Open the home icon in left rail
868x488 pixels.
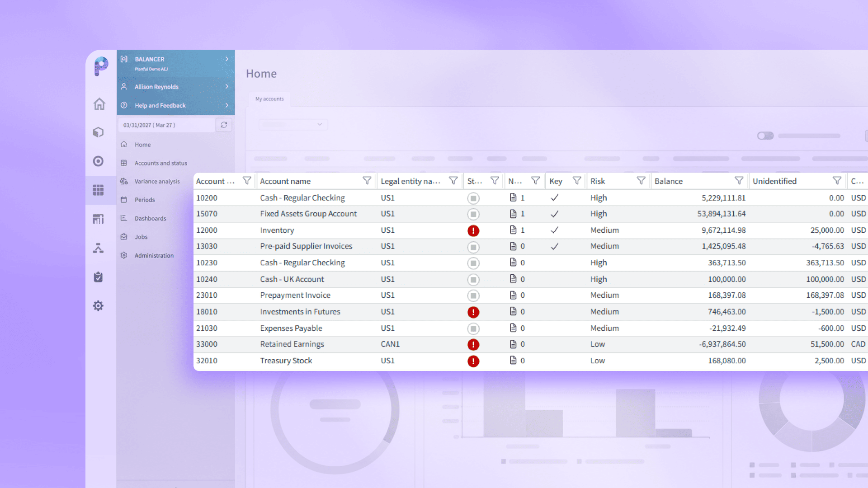(x=99, y=104)
